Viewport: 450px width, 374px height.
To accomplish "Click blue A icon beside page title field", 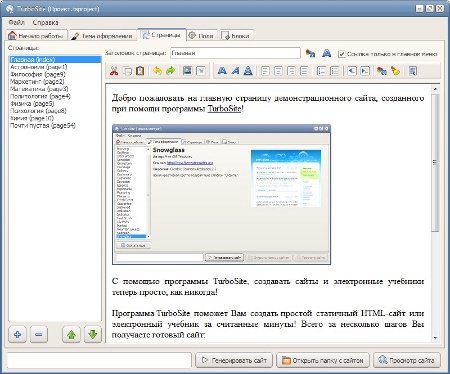I will coord(327,53).
